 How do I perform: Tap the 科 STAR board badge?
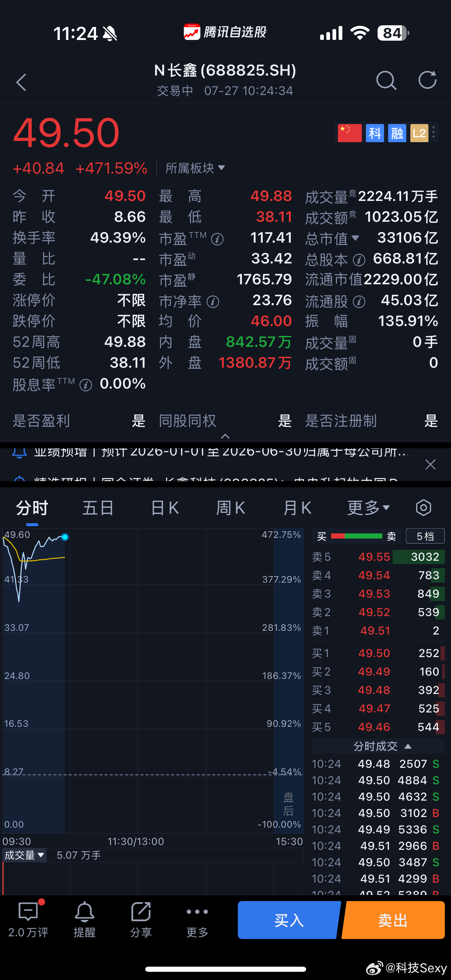[374, 133]
